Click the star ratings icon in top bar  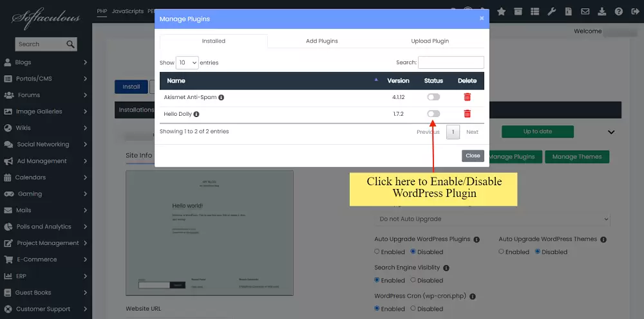click(501, 12)
